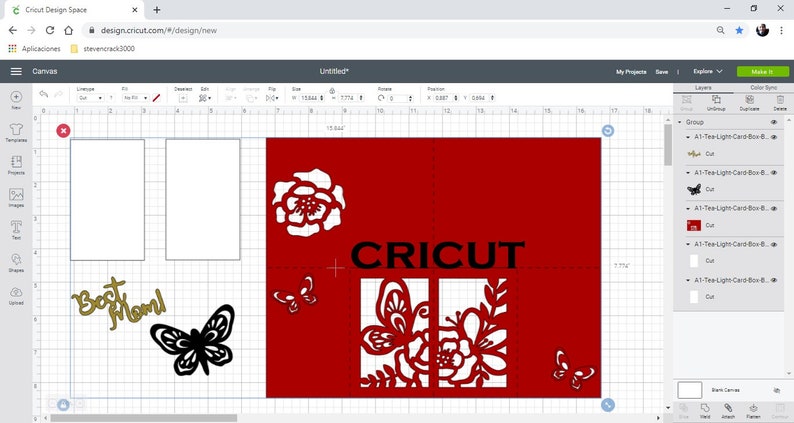
Task: Hide the first white rectangle layer
Action: tap(774, 244)
